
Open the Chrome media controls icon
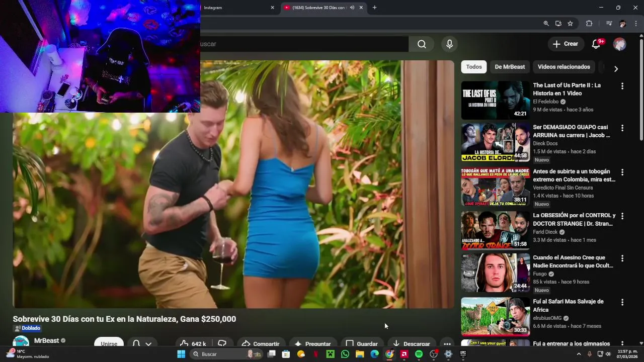(609, 23)
